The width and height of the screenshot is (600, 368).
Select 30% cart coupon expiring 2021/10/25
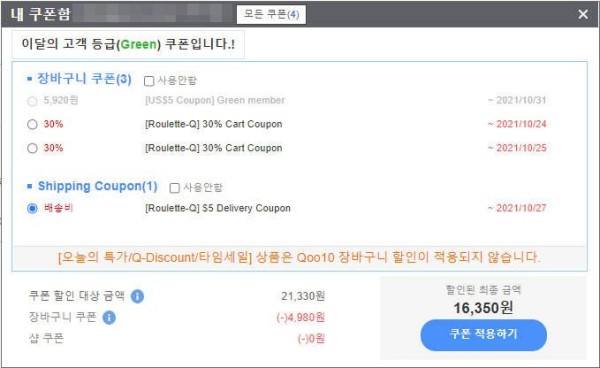coord(33,148)
